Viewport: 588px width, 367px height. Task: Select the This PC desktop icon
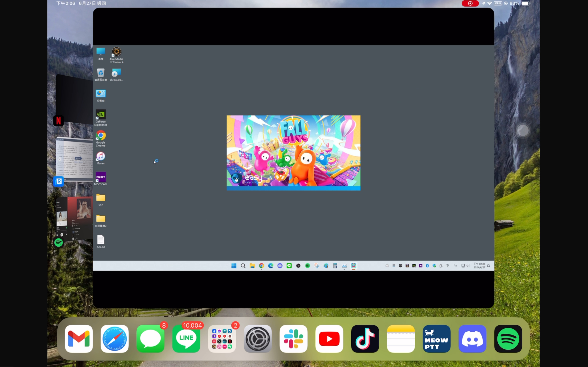coord(101,54)
